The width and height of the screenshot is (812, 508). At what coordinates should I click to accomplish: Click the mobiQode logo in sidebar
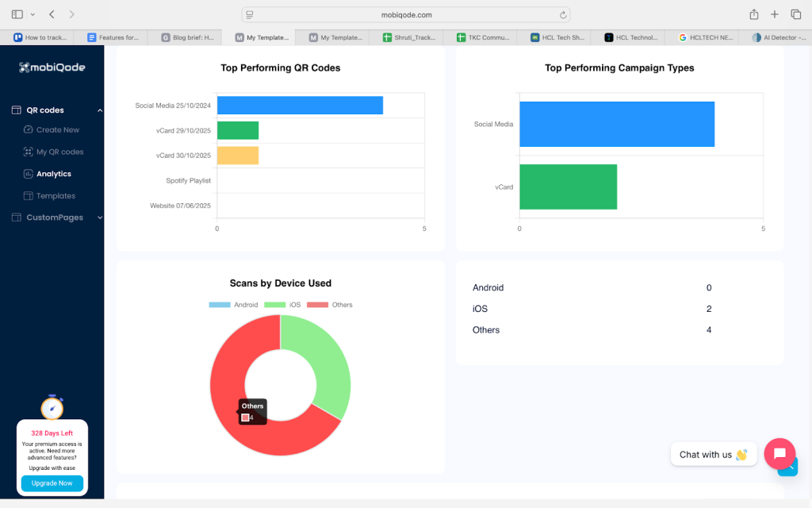(52, 67)
